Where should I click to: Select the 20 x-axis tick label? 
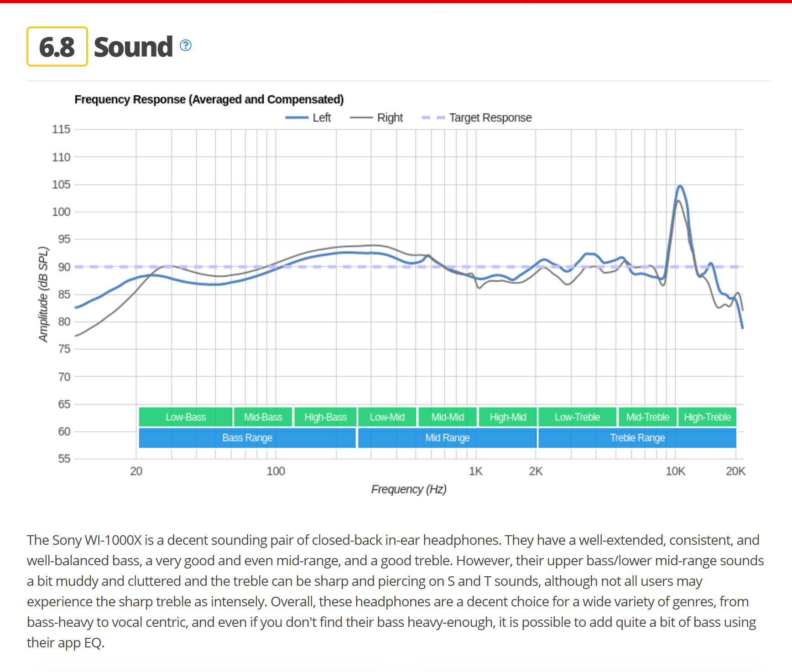coord(136,471)
